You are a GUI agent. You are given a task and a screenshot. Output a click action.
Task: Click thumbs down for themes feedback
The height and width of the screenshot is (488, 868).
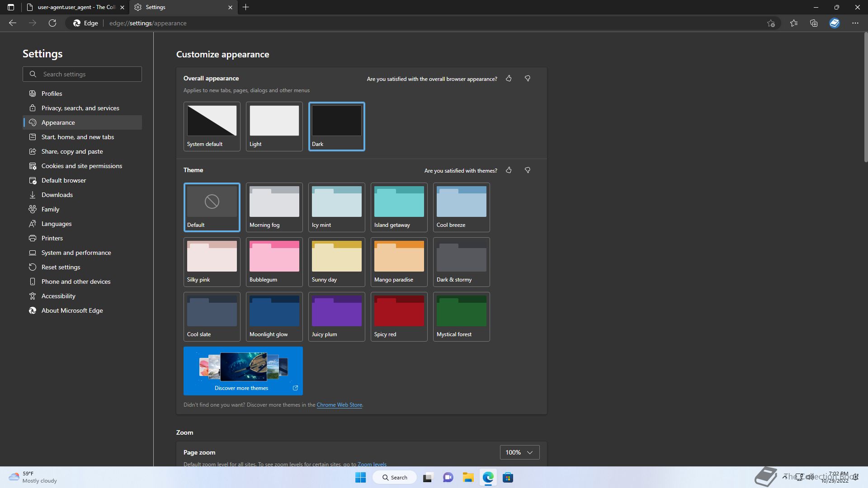(x=527, y=170)
